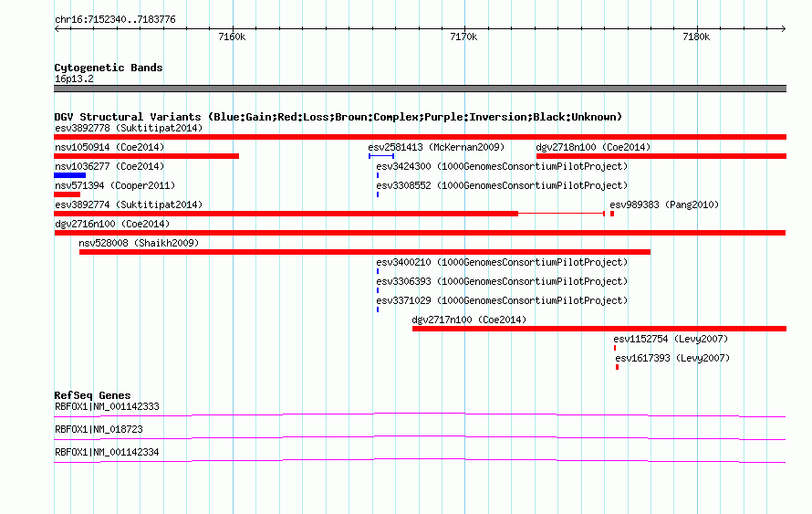
Task: Click the chr16:7152340..7183776 coordinates label
Action: [x=115, y=19]
